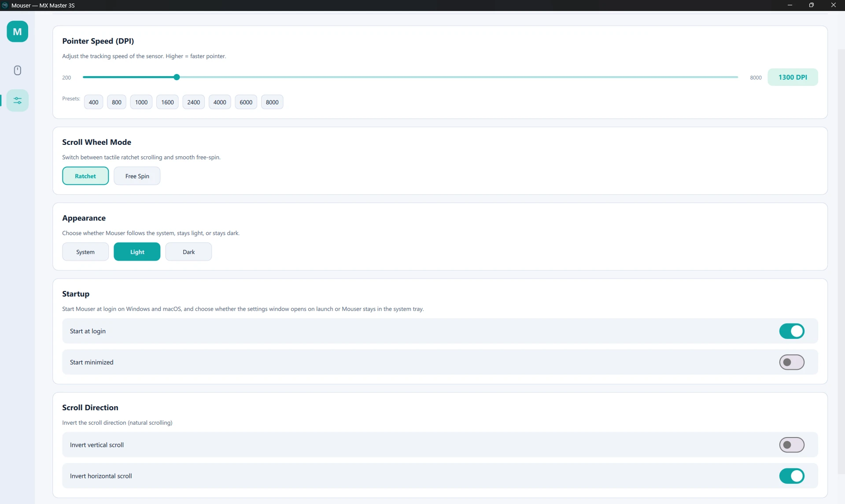Viewport: 845px width, 504px height.
Task: Switch to Dark appearance theme
Action: point(188,252)
